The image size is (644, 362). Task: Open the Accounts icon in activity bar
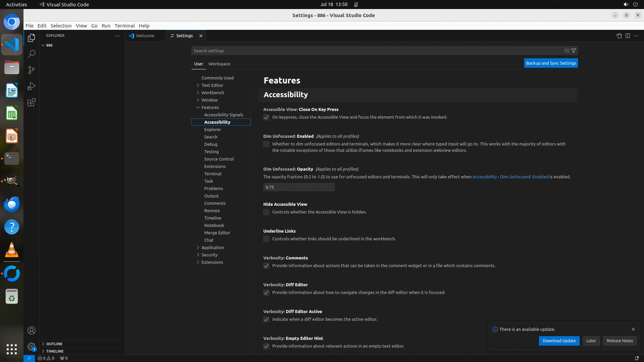[32, 330]
